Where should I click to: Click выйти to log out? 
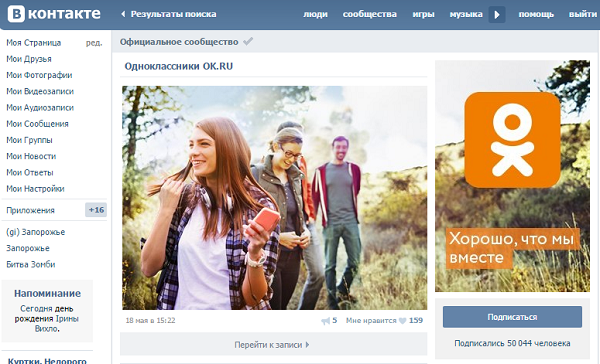pos(582,15)
